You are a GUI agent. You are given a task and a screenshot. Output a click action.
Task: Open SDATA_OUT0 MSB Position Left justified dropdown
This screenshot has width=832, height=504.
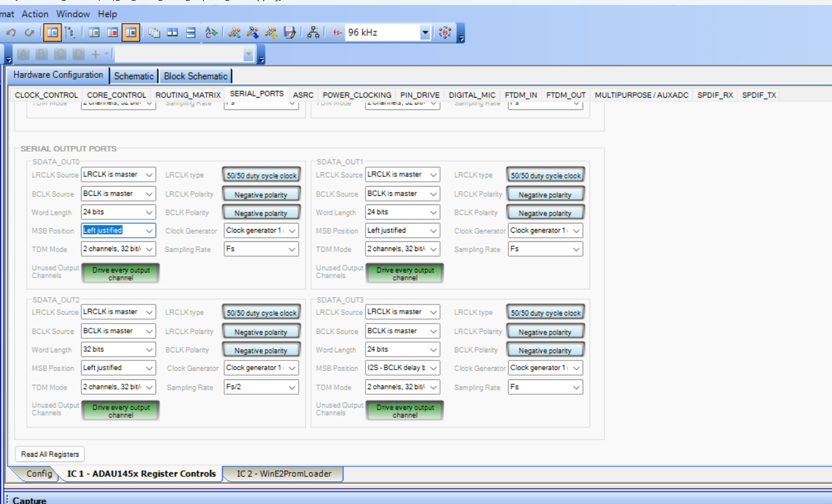pos(119,231)
